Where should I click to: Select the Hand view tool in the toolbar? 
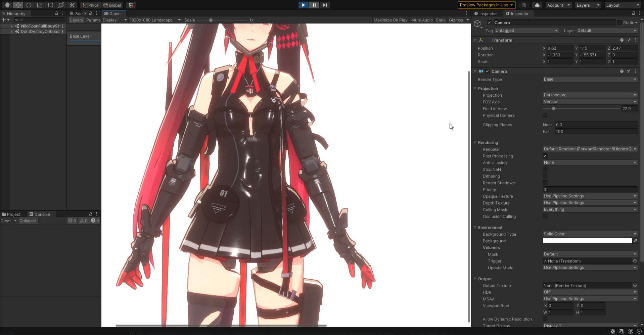(x=7, y=5)
